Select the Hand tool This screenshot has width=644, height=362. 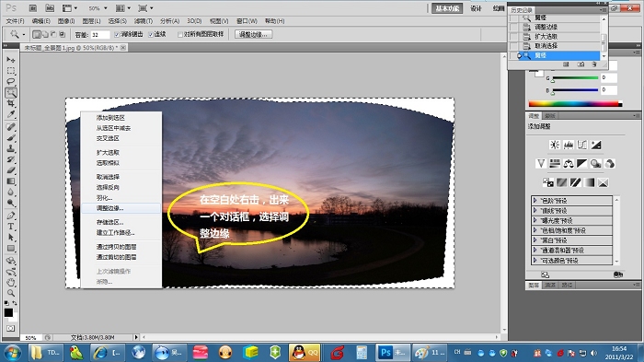[11, 282]
